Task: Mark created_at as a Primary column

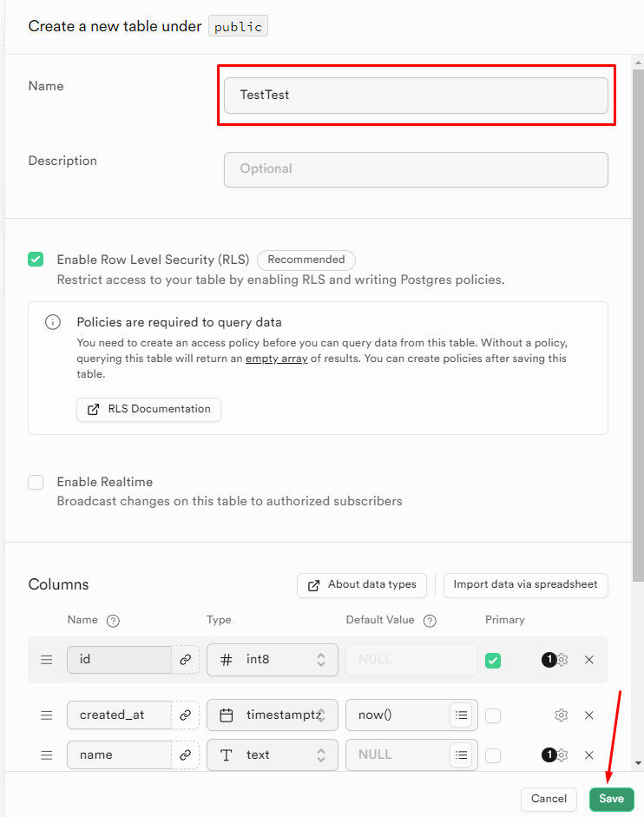Action: (493, 715)
